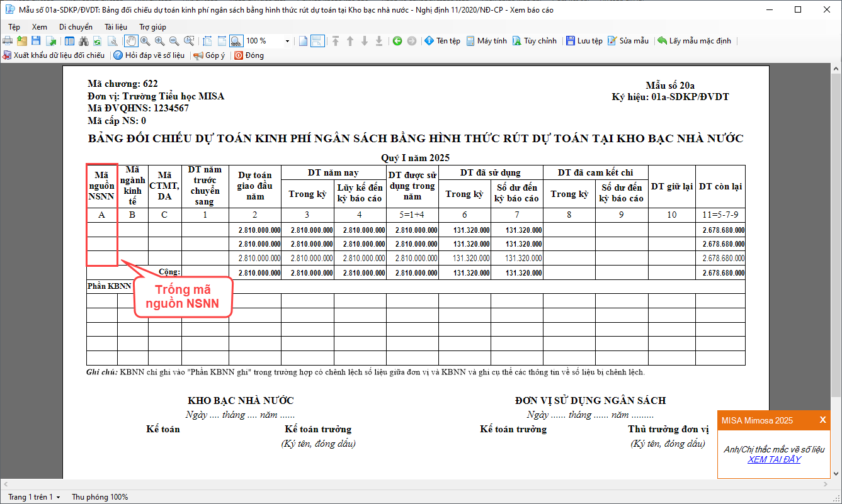Click the Thu phóng 100% status text
The image size is (842, 504).
[100, 497]
